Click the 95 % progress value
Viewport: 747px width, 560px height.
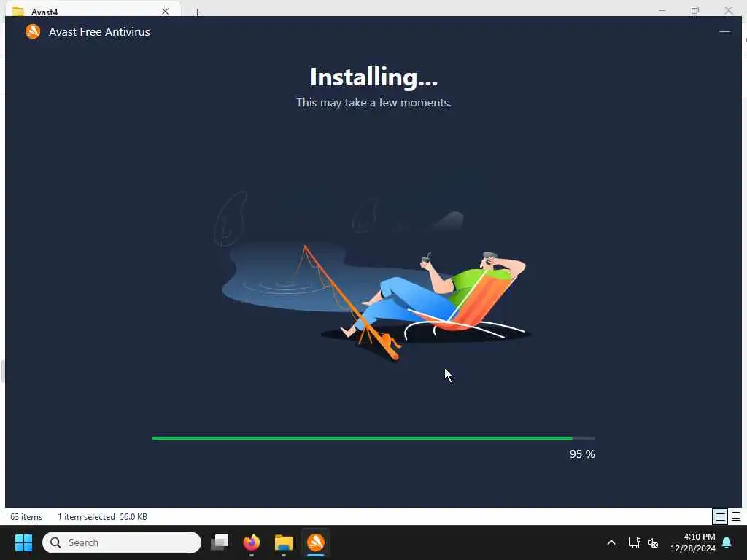(x=582, y=454)
